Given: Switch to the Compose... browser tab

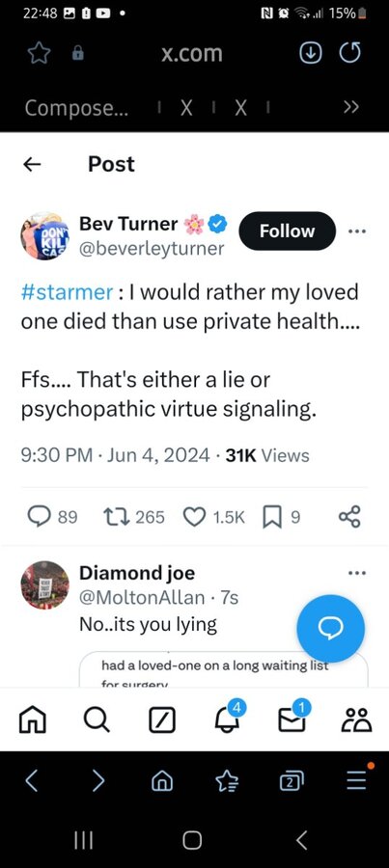Looking at the screenshot, I should coord(76,107).
